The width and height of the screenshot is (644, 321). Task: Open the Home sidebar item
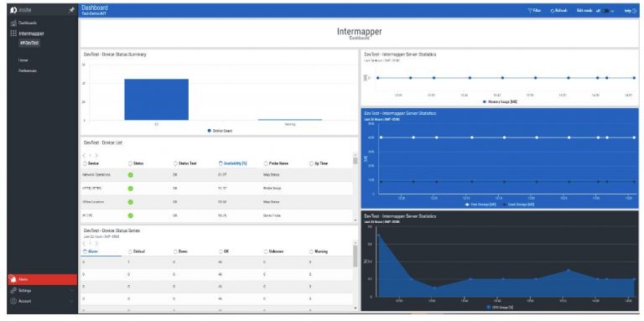(23, 60)
